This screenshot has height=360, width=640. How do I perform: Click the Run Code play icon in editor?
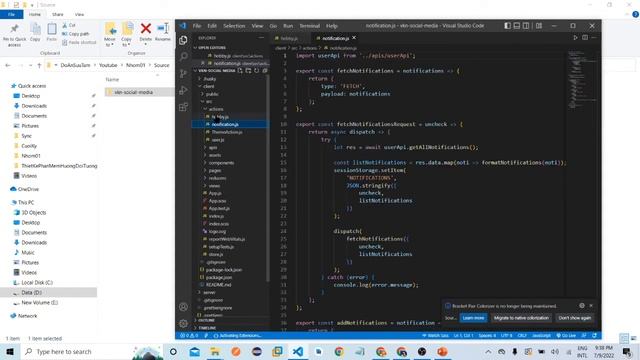click(x=576, y=38)
